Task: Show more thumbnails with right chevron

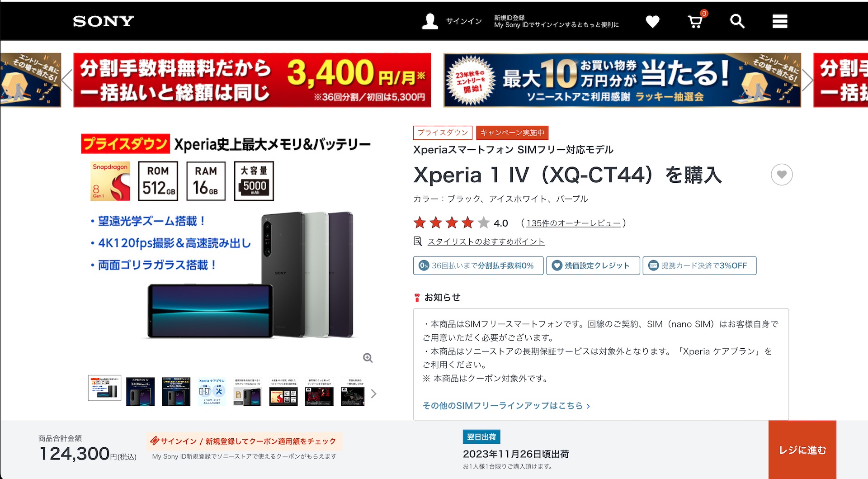Action: (x=373, y=394)
